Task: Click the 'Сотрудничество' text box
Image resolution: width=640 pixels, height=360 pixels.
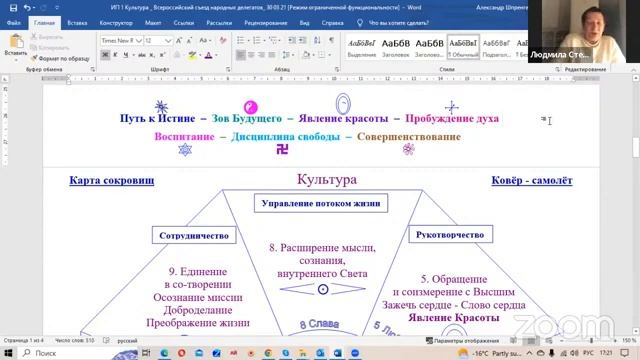Action: click(x=194, y=236)
